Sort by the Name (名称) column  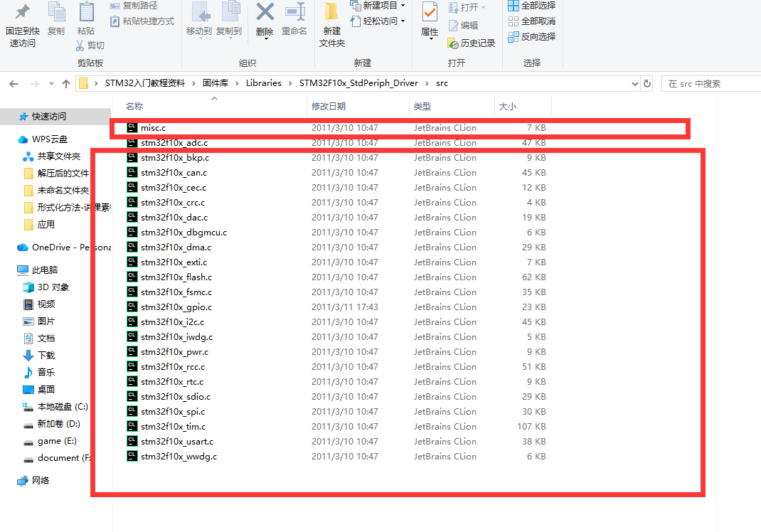(134, 106)
